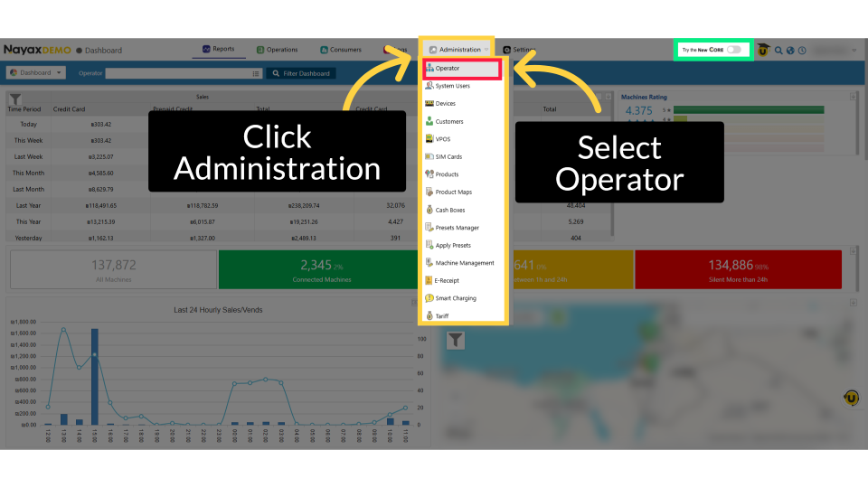Open the Operations tab
The height and width of the screenshot is (488, 868).
click(278, 49)
